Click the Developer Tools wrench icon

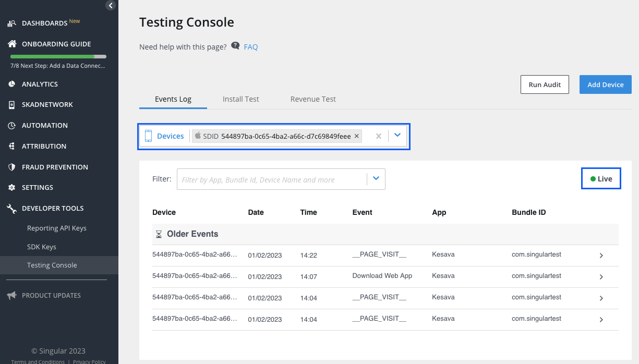point(11,209)
